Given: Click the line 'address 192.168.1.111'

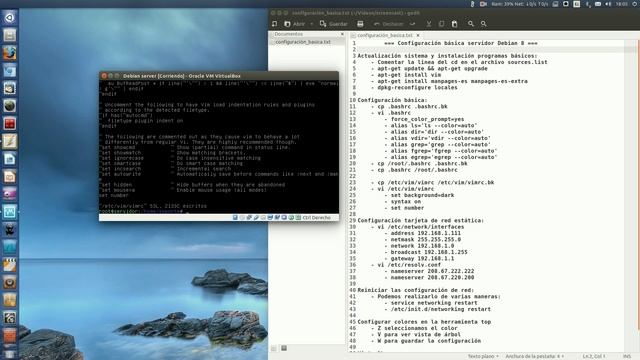Looking at the screenshot, I should tap(426, 233).
